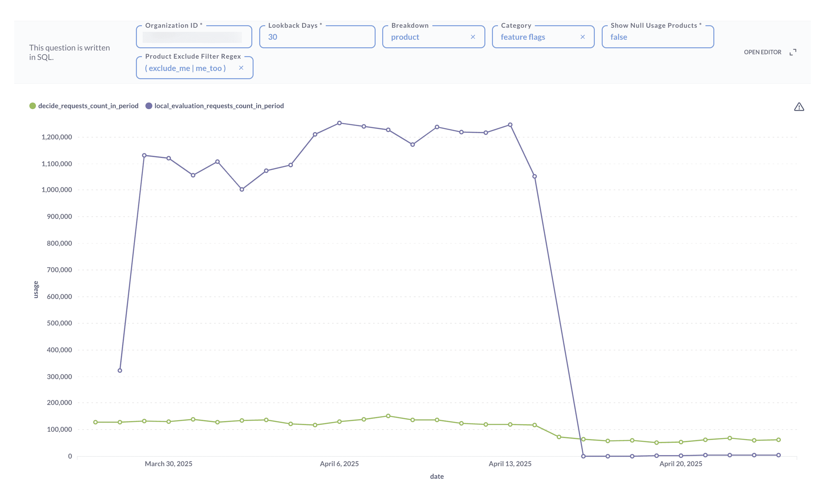
Task: Remove the feature flags Category using the ×
Action: (582, 37)
